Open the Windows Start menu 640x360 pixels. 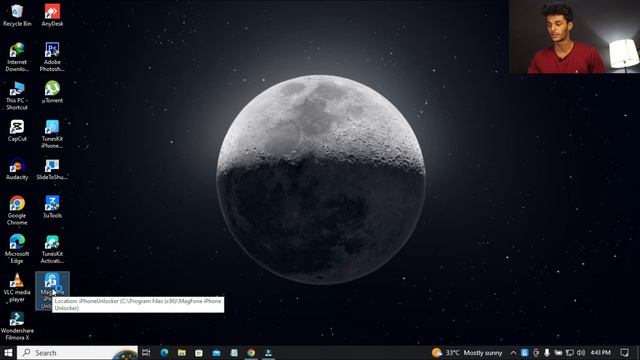[8, 353]
